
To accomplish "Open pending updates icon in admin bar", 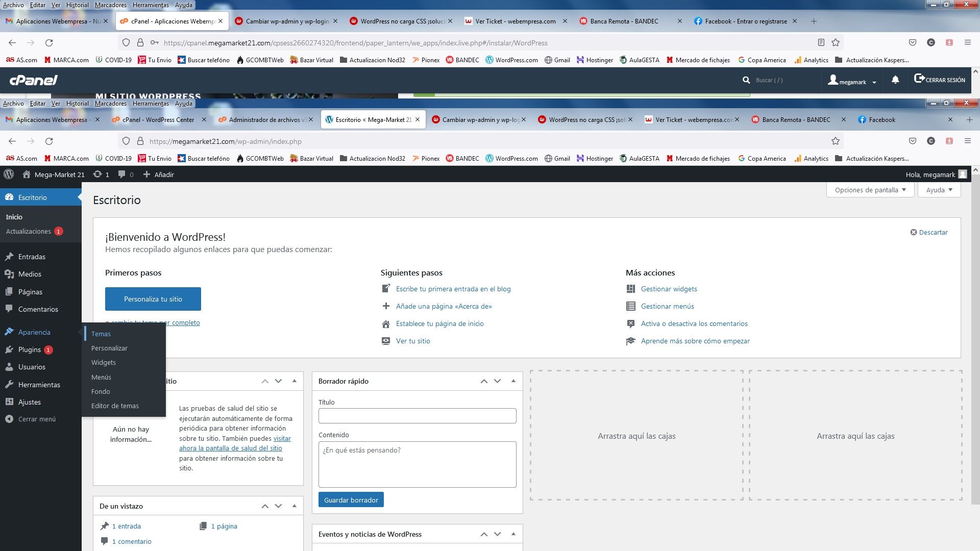I will (x=101, y=174).
